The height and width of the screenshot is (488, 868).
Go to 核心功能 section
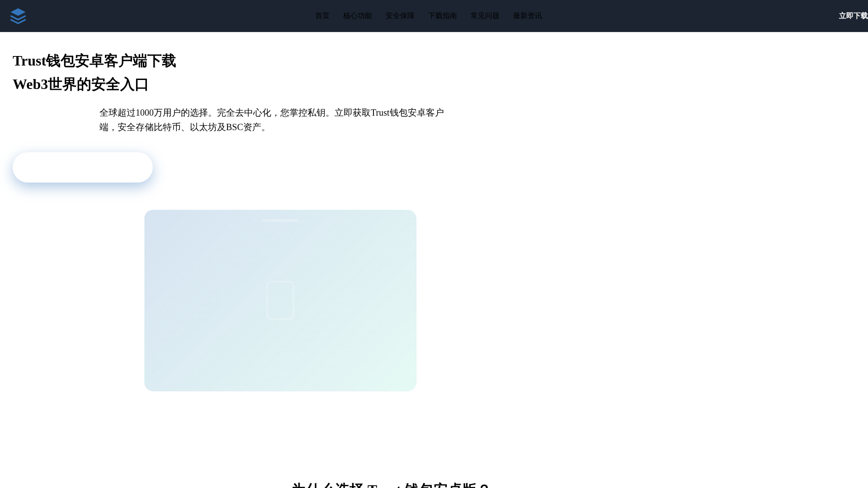click(x=357, y=16)
